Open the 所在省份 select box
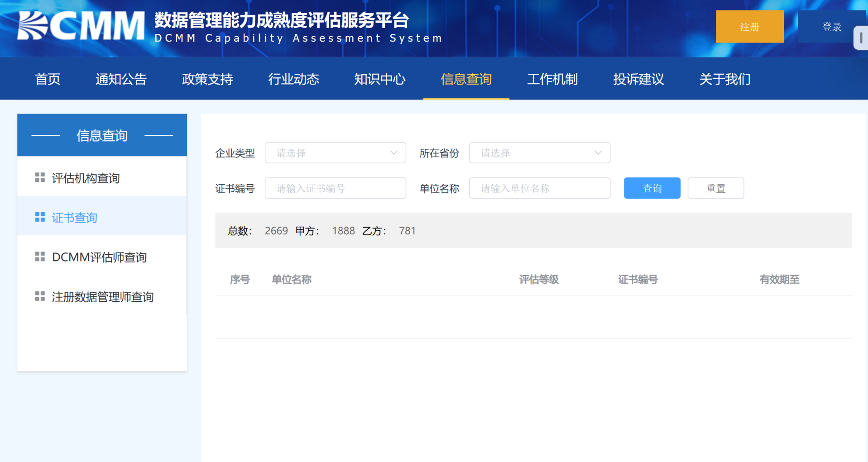The width and height of the screenshot is (868, 462). tap(540, 153)
